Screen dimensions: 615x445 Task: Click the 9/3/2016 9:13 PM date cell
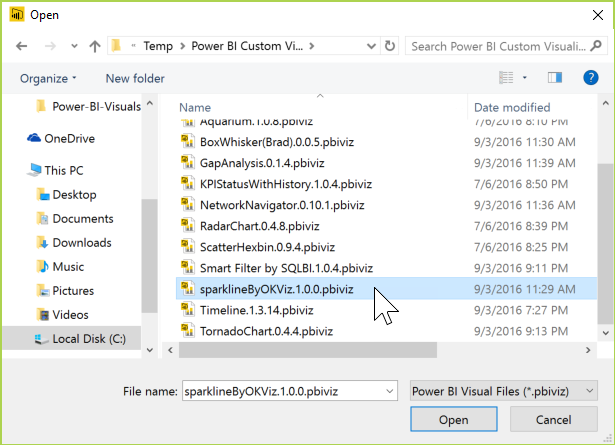520,331
